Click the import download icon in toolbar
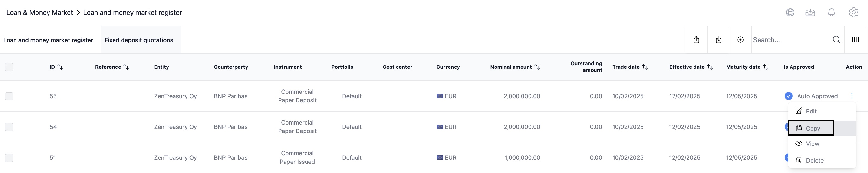Image resolution: width=868 pixels, height=173 pixels. point(718,40)
